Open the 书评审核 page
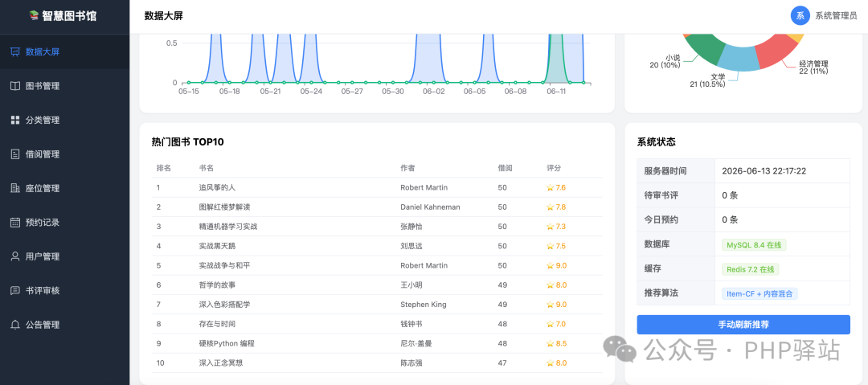This screenshot has width=868, height=385. (x=65, y=290)
